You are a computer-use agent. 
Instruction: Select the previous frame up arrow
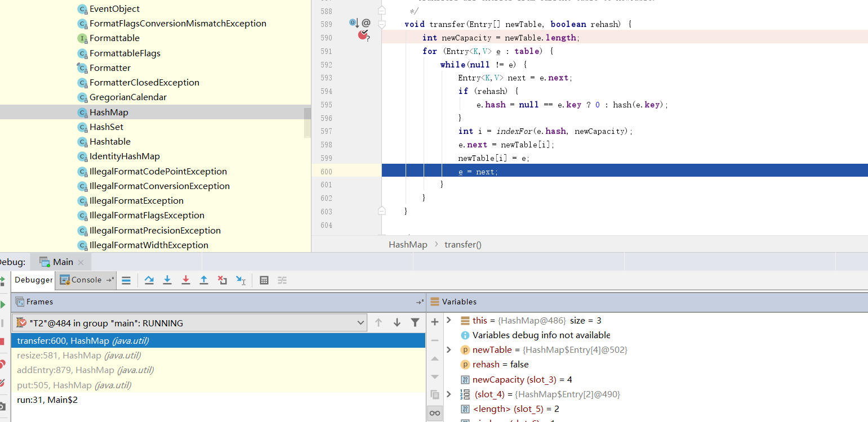click(379, 323)
